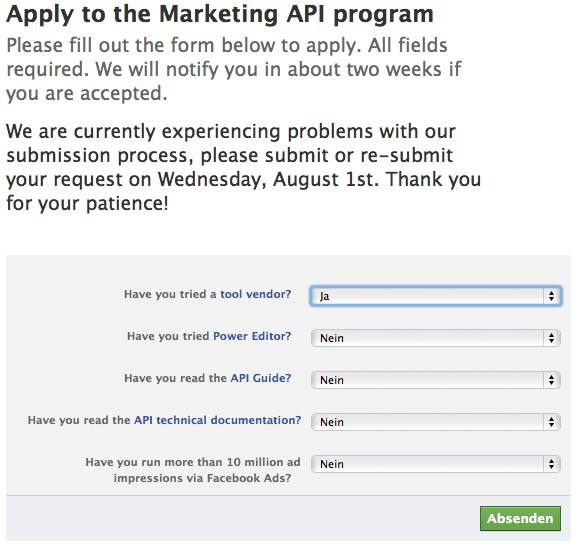Open the 'tool vendor' link
This screenshot has width=578, height=547.
pyautogui.click(x=255, y=294)
